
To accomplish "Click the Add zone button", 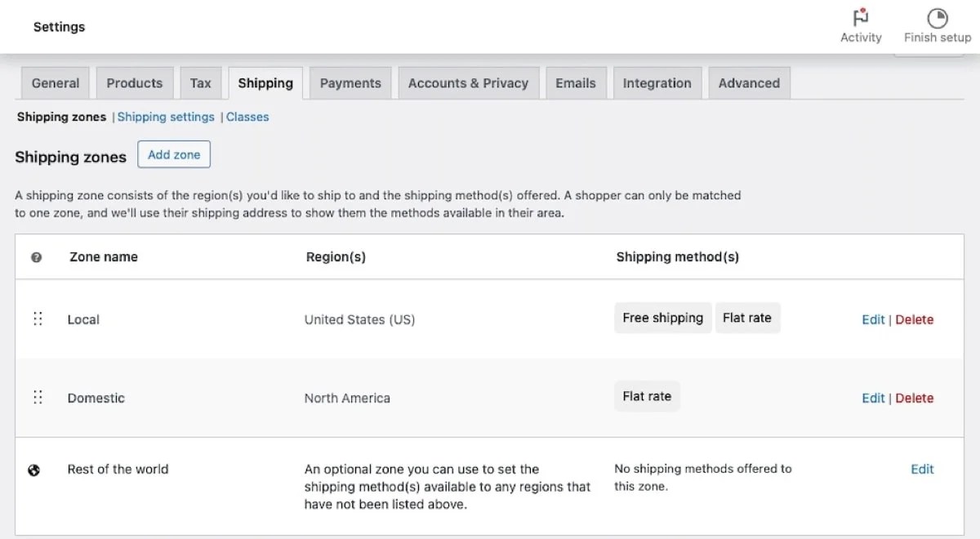I will (x=174, y=155).
